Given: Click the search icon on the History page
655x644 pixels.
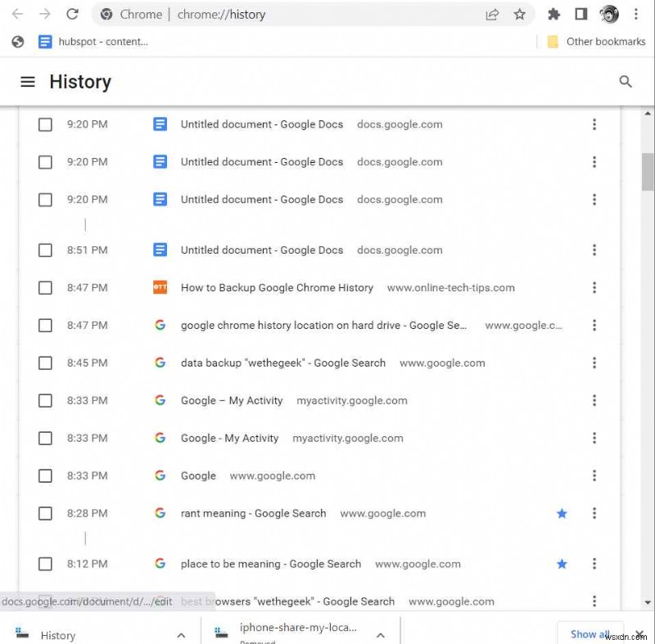Looking at the screenshot, I should point(626,82).
